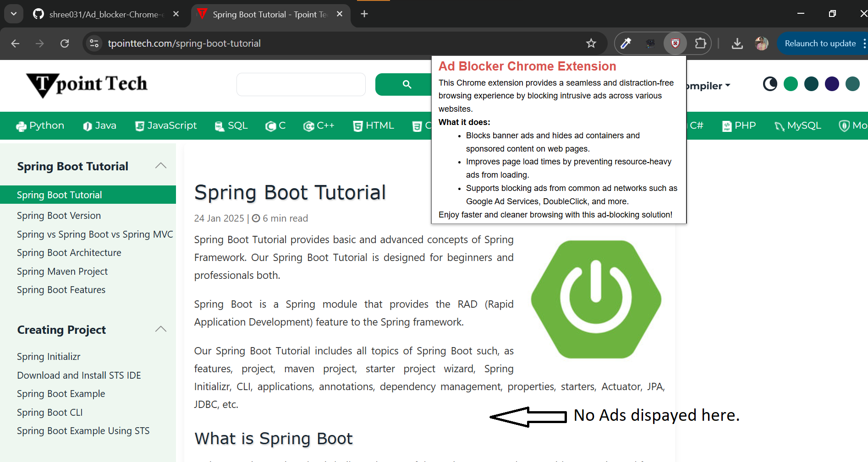Open the C# tutorials menu item

pyautogui.click(x=696, y=125)
